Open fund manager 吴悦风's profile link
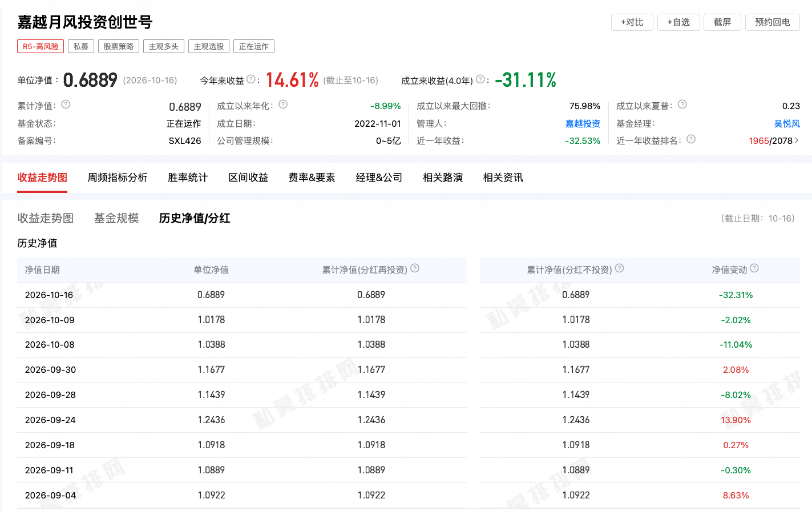The height and width of the screenshot is (511, 812). coord(787,124)
